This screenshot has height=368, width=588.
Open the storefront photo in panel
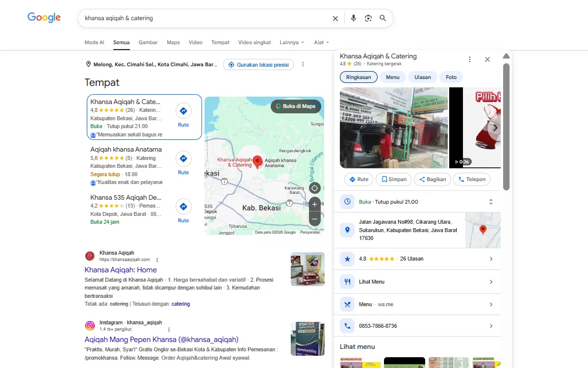click(394, 128)
